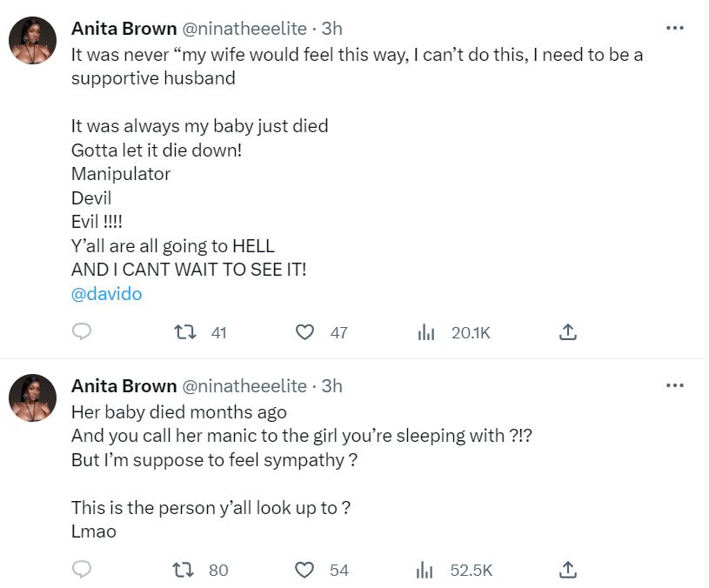Reply to the tweet ending with Lmao
709x588 pixels.
[x=82, y=570]
